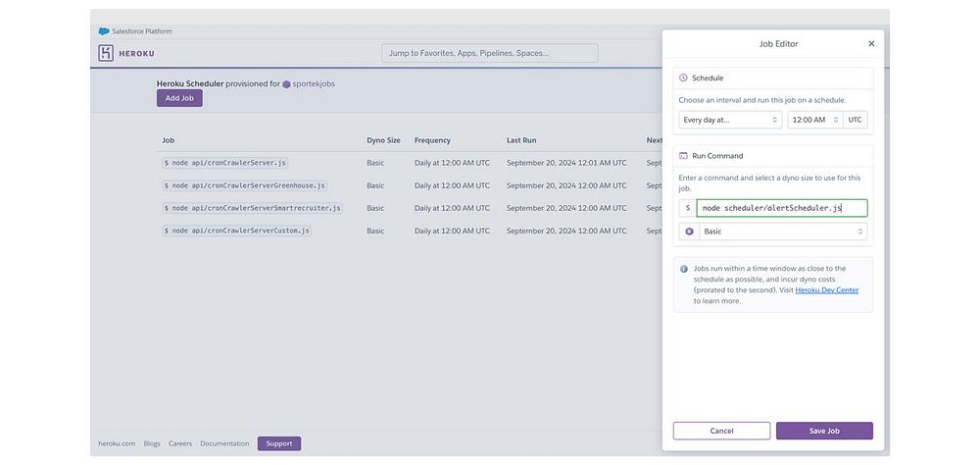Open the heroku.com footer link
Image resolution: width=980 pixels, height=465 pixels.
tap(117, 443)
